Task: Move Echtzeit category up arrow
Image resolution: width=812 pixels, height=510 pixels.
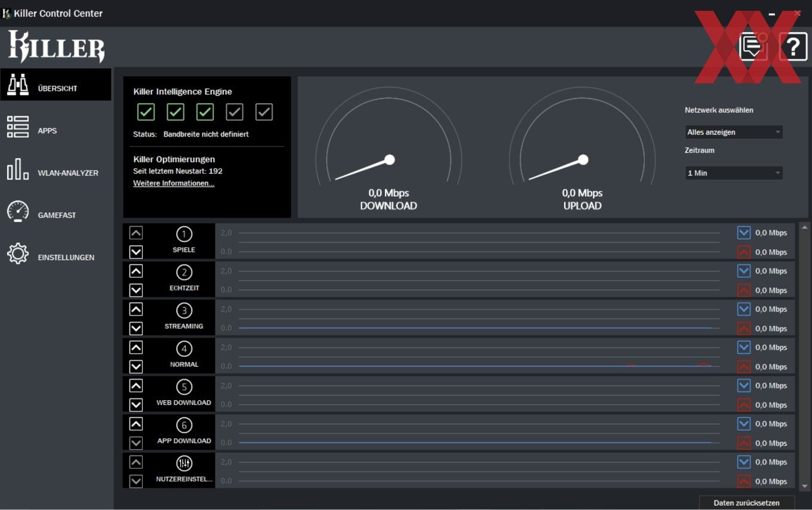Action: coord(136,271)
